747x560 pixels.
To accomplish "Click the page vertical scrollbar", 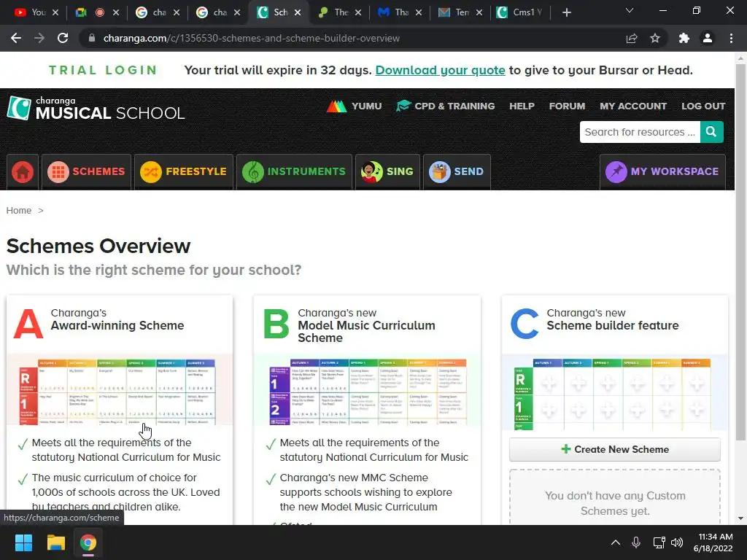I will (740, 252).
